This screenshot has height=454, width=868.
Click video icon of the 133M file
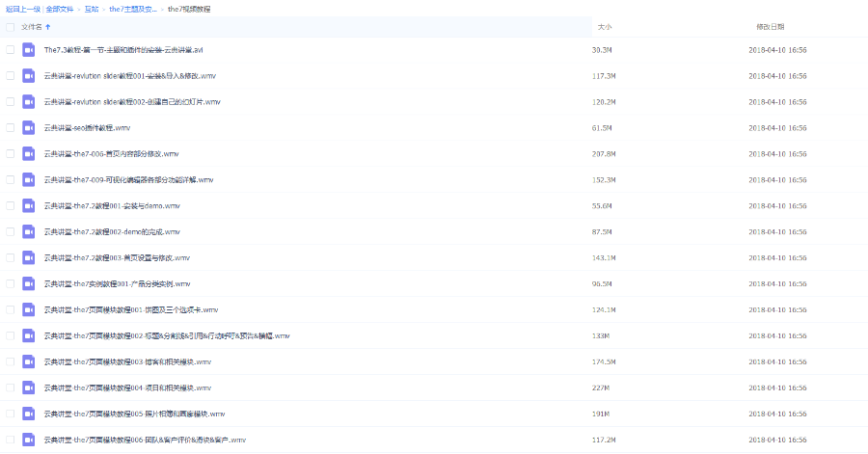pyautogui.click(x=28, y=335)
